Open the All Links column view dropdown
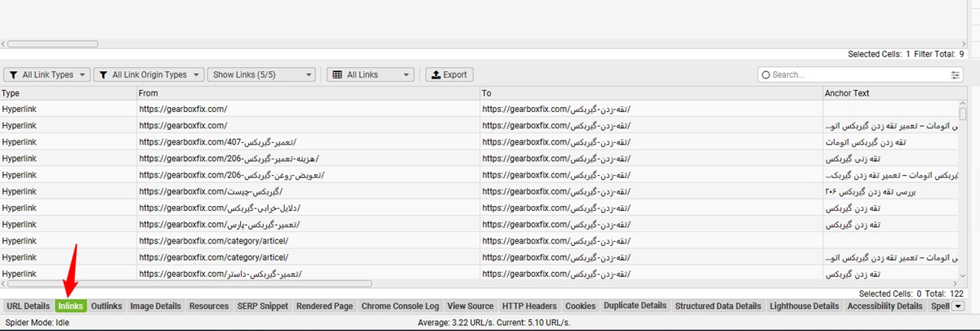Screen dimensions: 980x331 pos(370,74)
